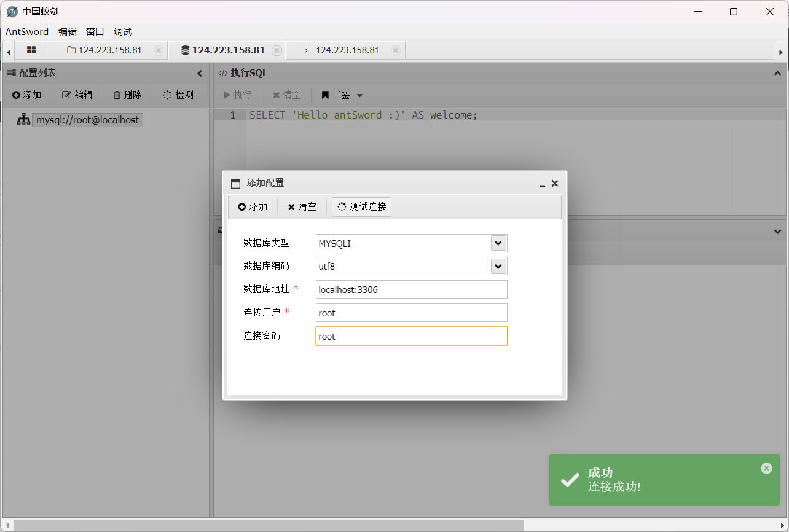This screenshot has width=789, height=532.
Task: Focus the 连接密码 input field
Action: [x=412, y=336]
